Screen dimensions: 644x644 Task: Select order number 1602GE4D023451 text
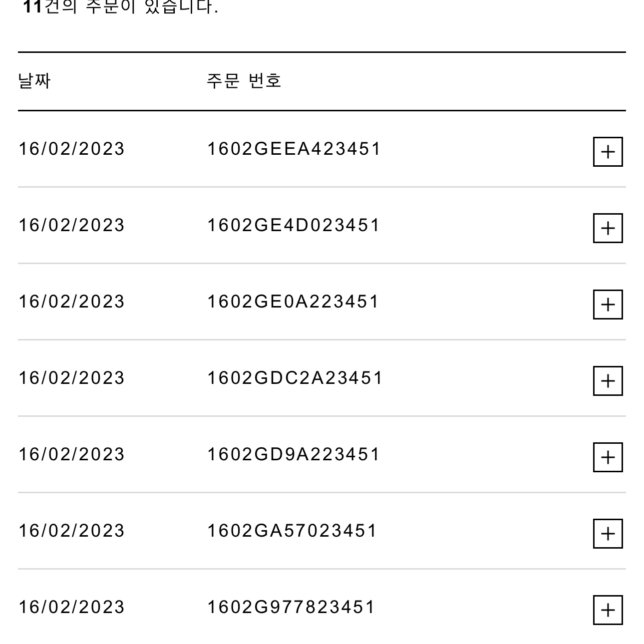point(294,225)
